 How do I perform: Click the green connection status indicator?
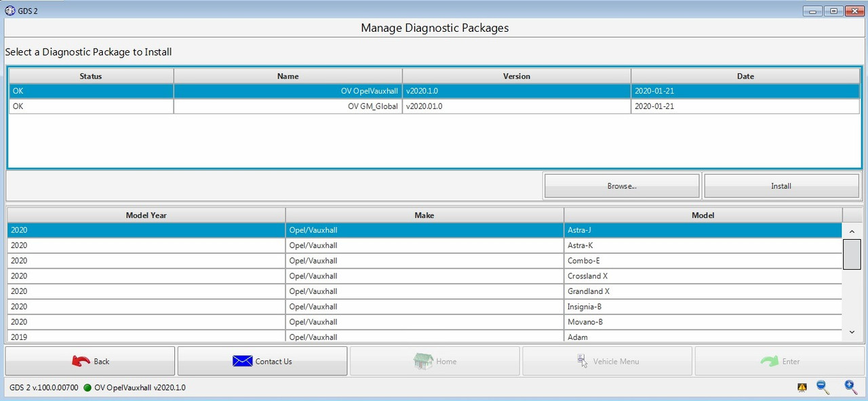pyautogui.click(x=87, y=387)
